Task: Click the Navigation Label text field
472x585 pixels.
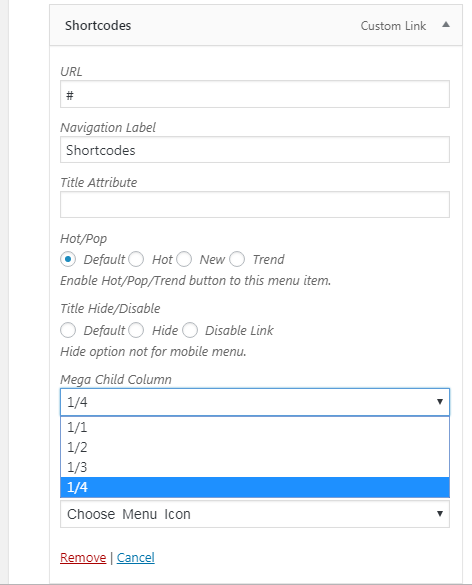Action: coord(255,150)
